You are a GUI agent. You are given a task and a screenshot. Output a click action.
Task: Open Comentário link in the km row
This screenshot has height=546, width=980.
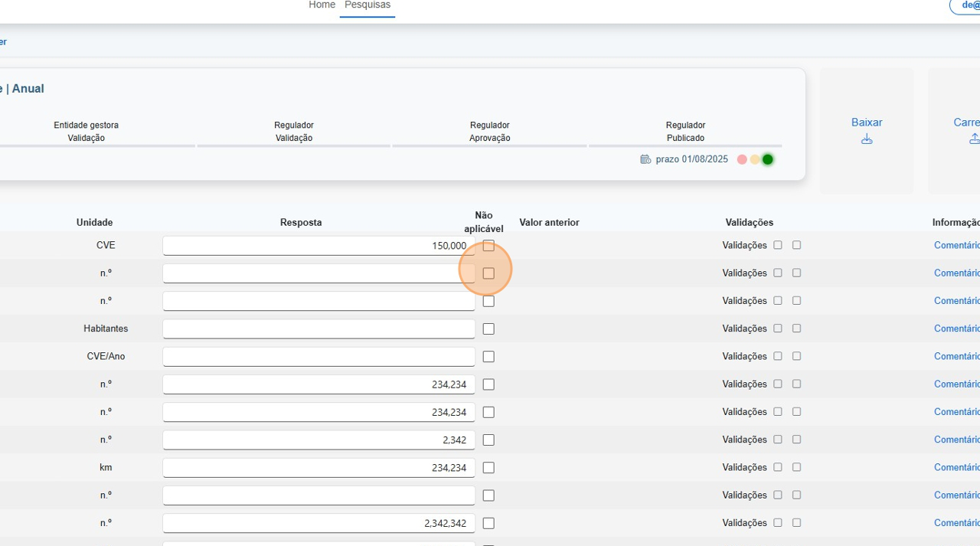coord(957,467)
